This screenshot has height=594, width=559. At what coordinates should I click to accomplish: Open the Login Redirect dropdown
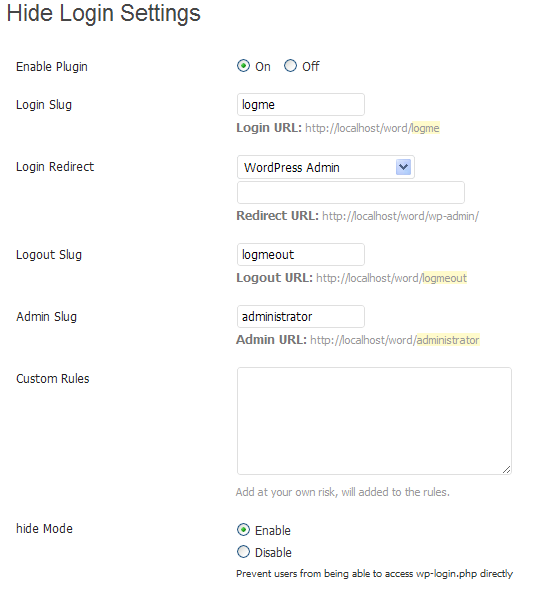pyautogui.click(x=326, y=167)
